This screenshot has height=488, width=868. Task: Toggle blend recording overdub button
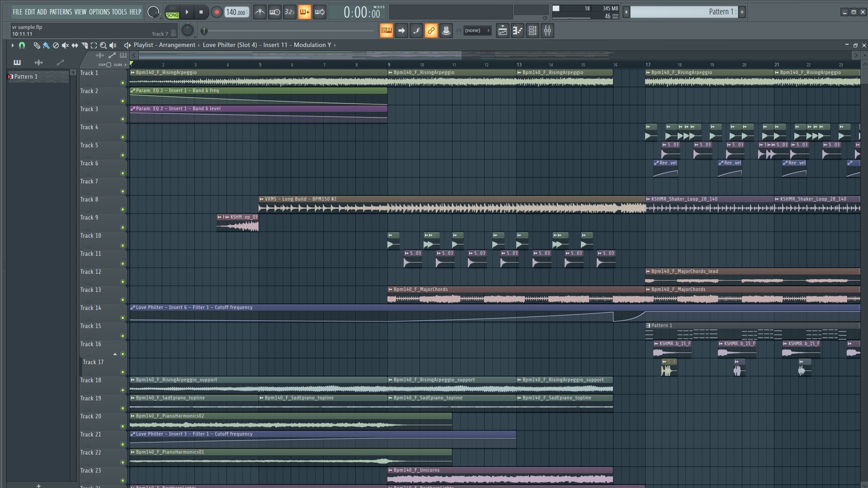(304, 12)
